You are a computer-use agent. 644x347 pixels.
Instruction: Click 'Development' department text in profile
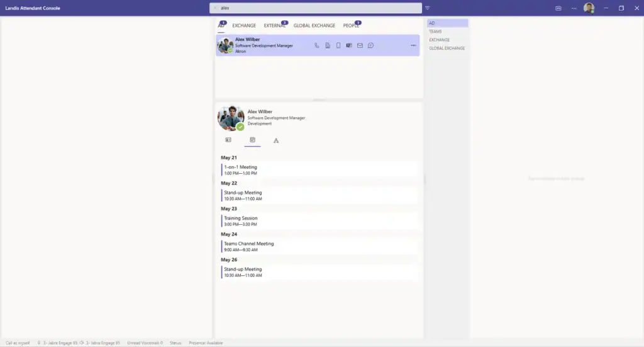[260, 124]
